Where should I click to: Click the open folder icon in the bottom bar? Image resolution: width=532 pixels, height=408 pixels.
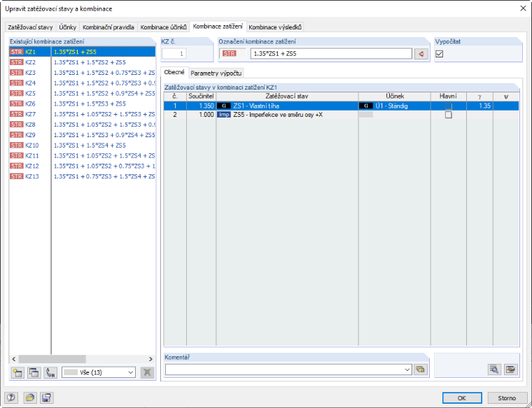[30, 398]
